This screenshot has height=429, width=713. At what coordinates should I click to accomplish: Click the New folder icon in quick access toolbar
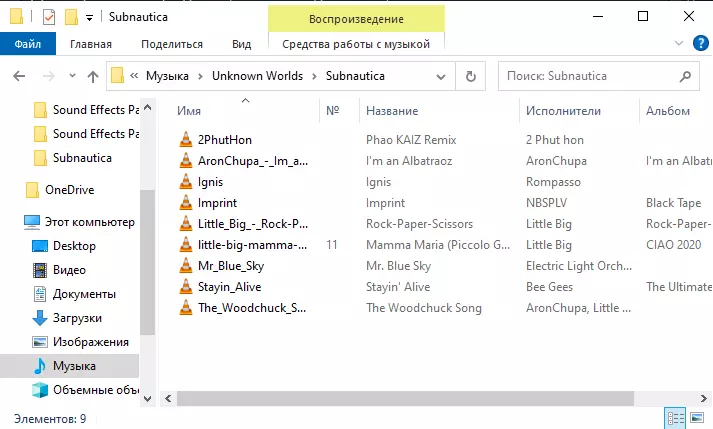71,17
